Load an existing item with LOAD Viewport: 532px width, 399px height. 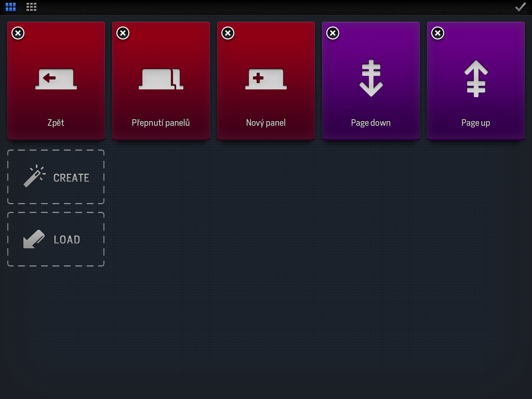tap(55, 239)
